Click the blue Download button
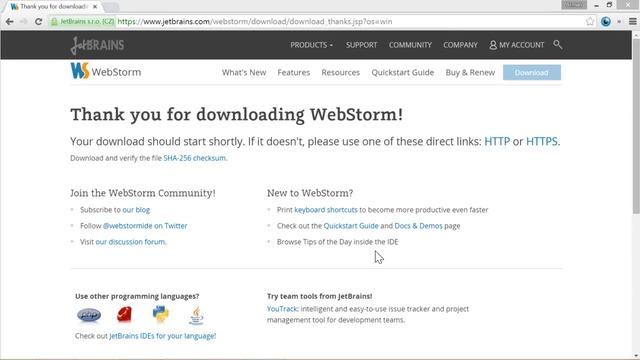Viewport: 640px width, 360px height. (x=532, y=72)
